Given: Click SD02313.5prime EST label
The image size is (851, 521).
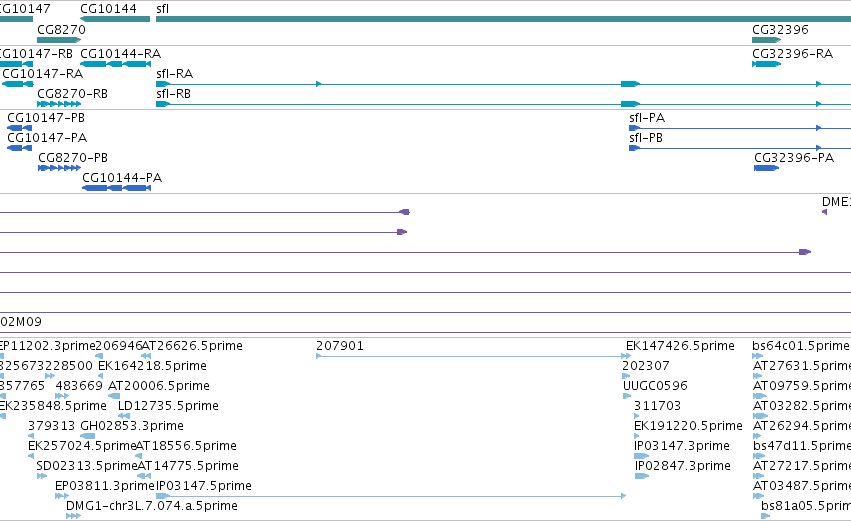Looking at the screenshot, I should tap(86, 466).
